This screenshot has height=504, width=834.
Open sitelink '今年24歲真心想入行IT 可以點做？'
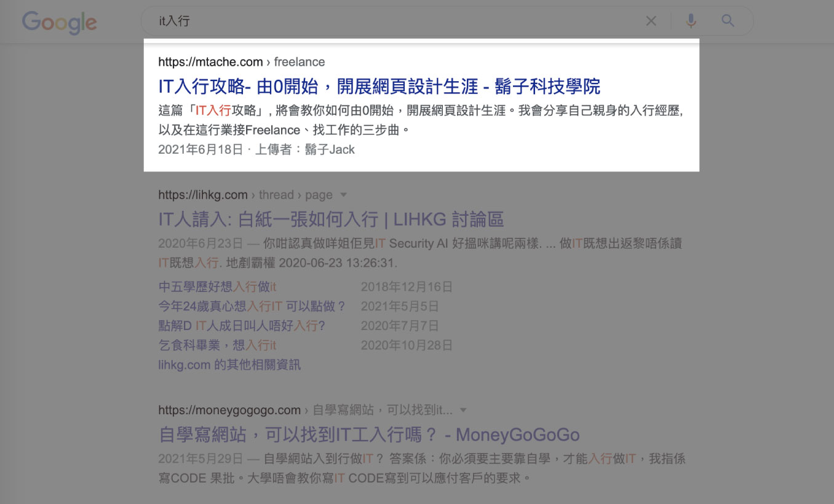click(x=252, y=306)
